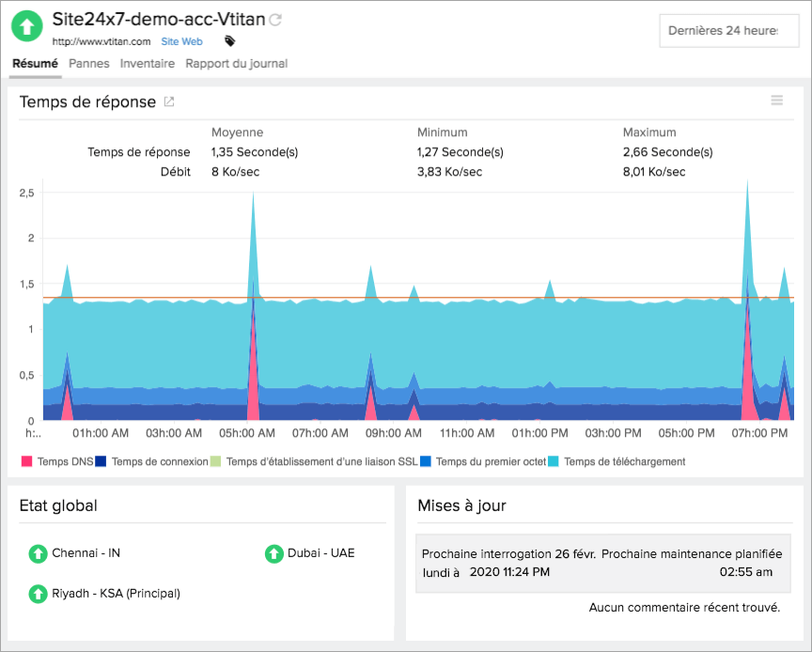
Task: Click Chennai - IN status up icon
Action: click(38, 553)
